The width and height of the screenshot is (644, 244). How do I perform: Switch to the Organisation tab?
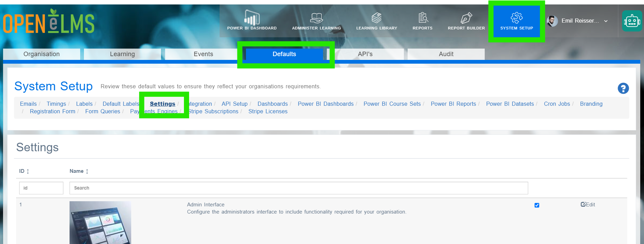41,54
